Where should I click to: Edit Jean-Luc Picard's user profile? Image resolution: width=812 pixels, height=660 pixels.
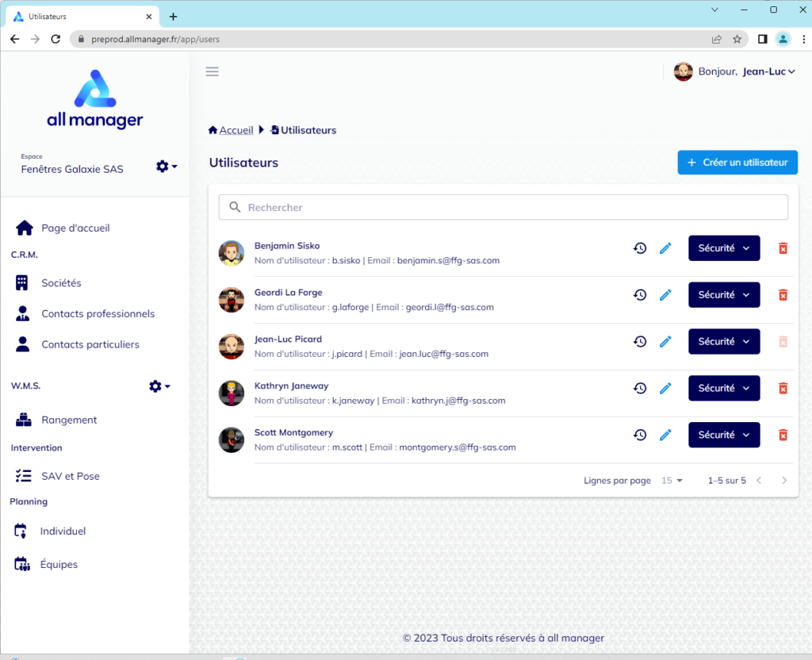point(665,342)
